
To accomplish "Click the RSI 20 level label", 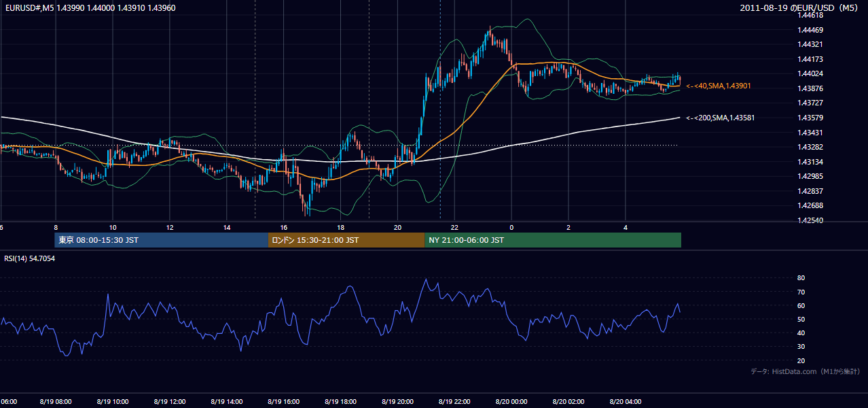I will point(801,360).
